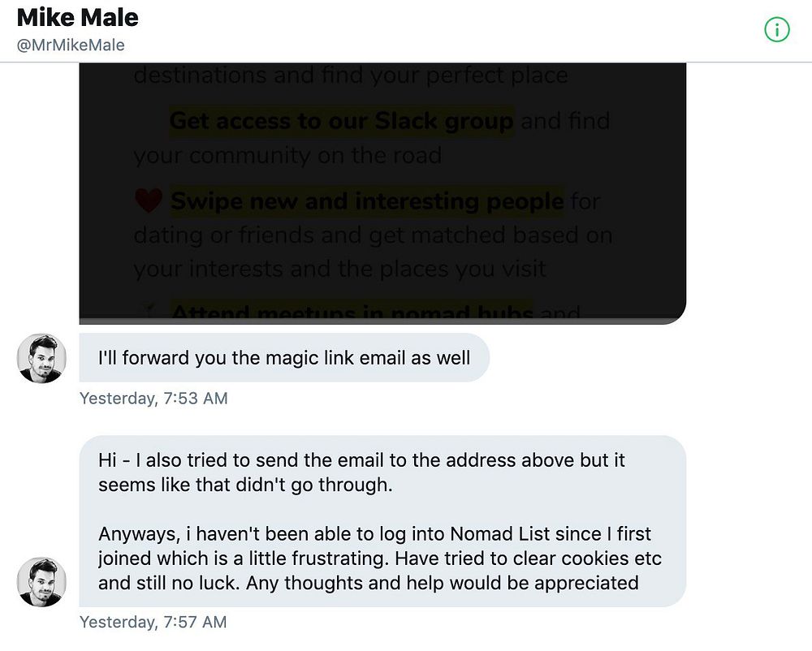Click 'find your perfect place' line in image
Image resolution: width=812 pixels, height=651 pixels.
pyautogui.click(x=350, y=76)
